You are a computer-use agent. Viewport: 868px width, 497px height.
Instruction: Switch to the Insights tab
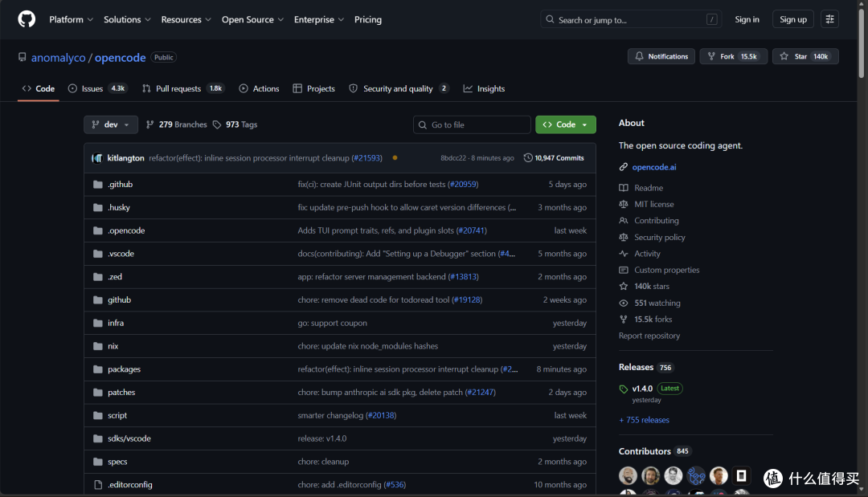coord(485,88)
